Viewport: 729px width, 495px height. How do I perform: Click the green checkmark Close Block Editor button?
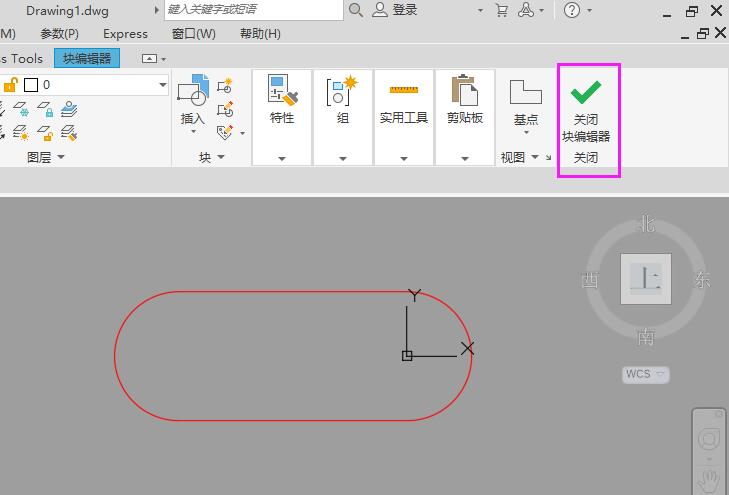tap(586, 108)
